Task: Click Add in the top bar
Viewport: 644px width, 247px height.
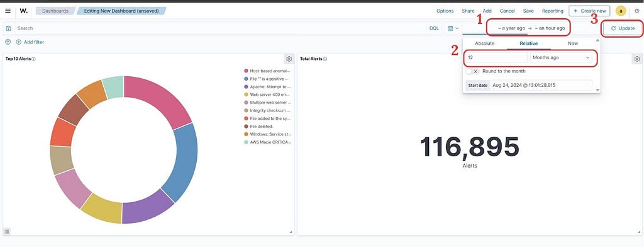Action: point(487,11)
